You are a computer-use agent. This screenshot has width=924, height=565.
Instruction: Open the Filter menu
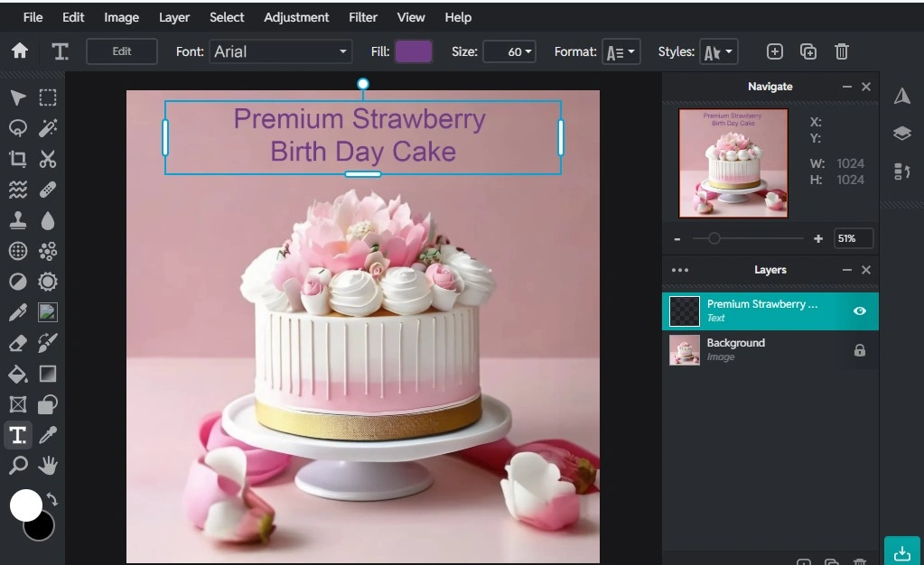point(363,17)
